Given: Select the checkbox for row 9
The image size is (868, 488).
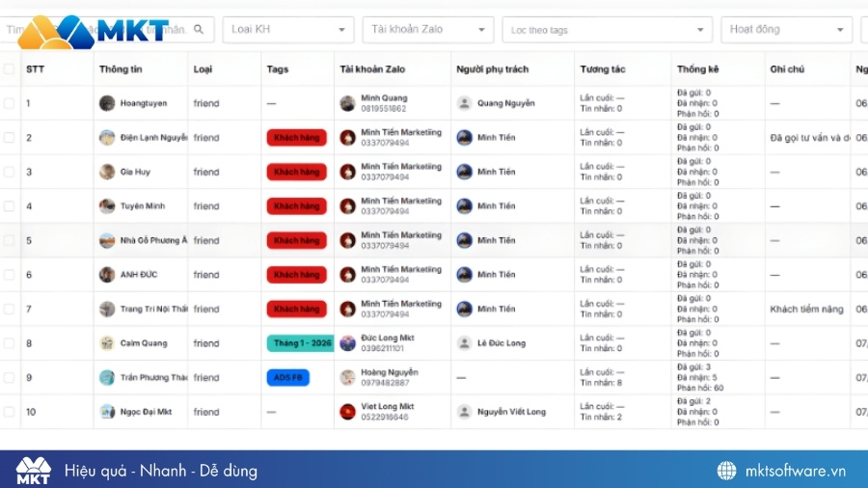Looking at the screenshot, I should 9,378.
